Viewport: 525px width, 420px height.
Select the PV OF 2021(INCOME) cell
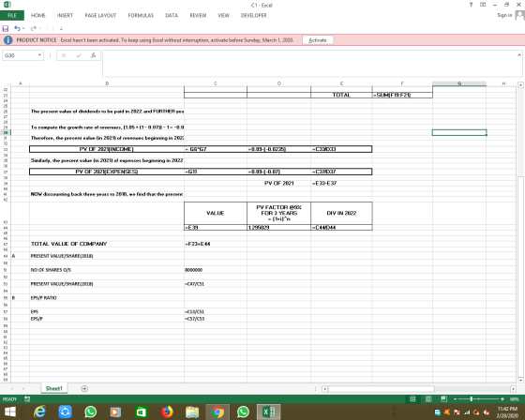107,149
